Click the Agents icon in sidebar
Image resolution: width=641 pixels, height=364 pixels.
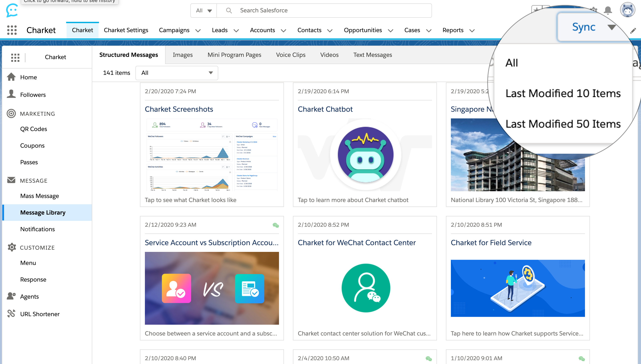[11, 296]
